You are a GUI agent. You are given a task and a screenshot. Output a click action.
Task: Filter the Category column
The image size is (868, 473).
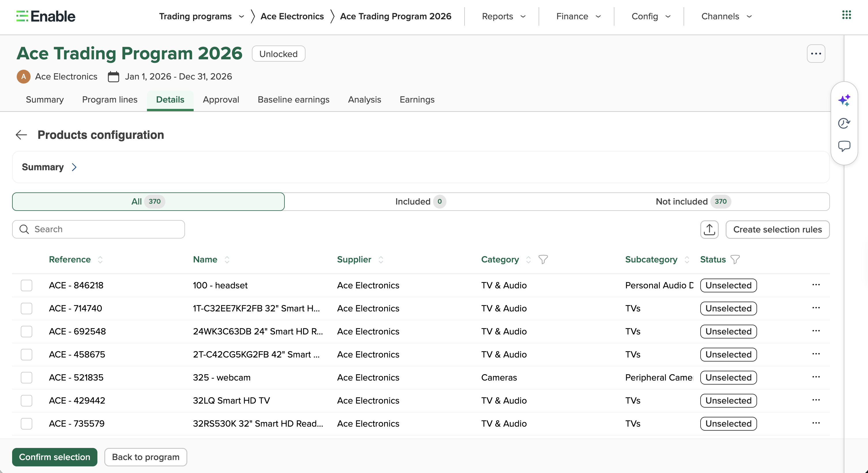543,260
